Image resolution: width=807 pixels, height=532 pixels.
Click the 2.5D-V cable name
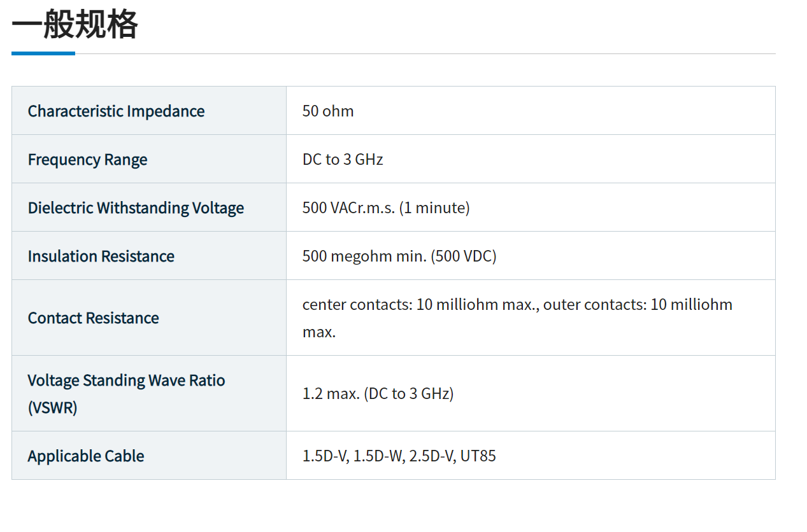pos(430,456)
